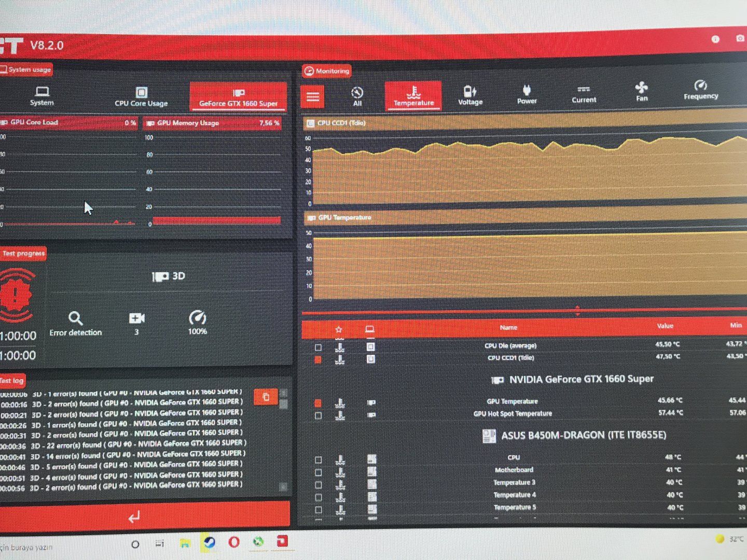
Task: Click the splitter handle between graphs and table
Action: click(577, 311)
